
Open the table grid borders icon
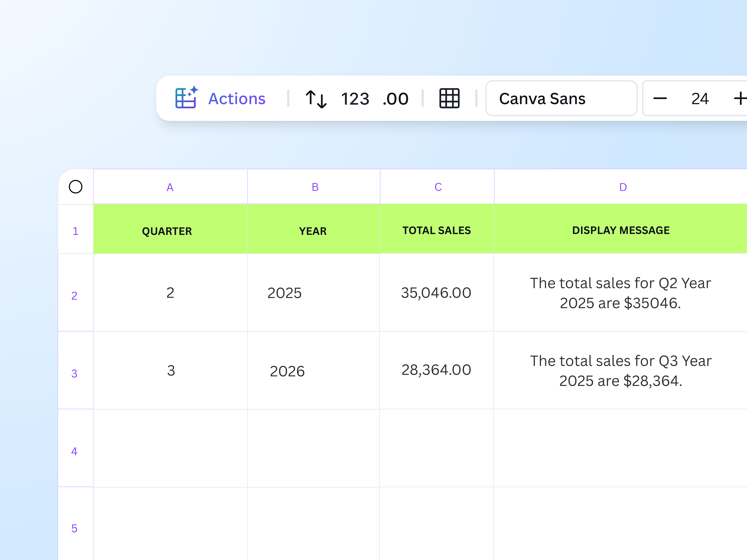(449, 98)
